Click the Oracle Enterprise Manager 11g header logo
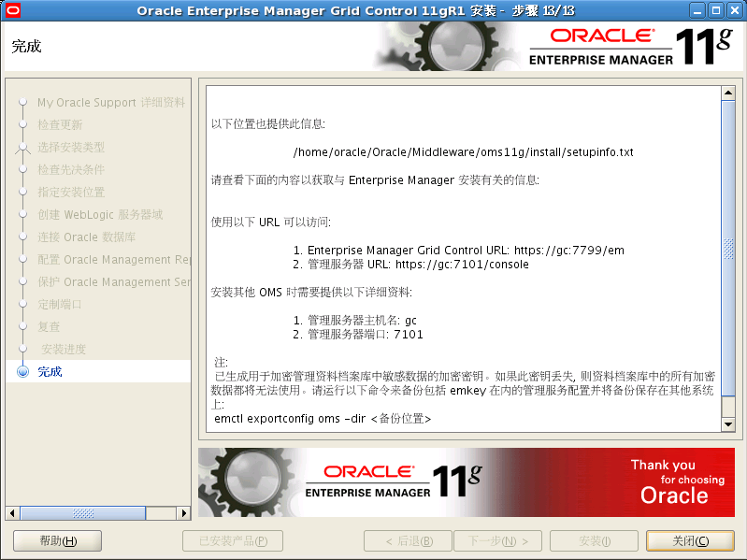Viewport: 747px width, 560px height. (x=631, y=47)
